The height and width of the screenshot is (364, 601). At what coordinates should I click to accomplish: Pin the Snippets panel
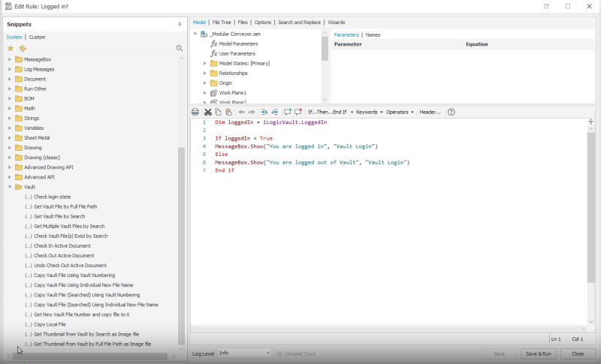coord(180,24)
